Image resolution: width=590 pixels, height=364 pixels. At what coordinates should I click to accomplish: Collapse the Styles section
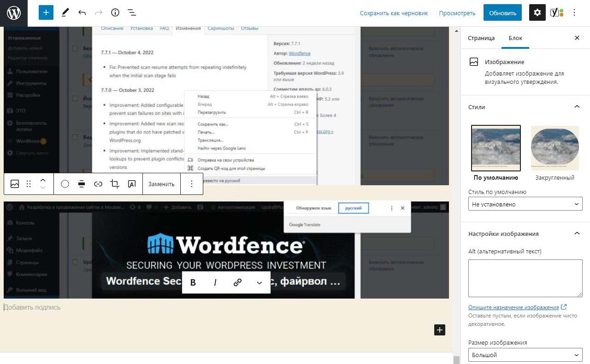pyautogui.click(x=577, y=107)
